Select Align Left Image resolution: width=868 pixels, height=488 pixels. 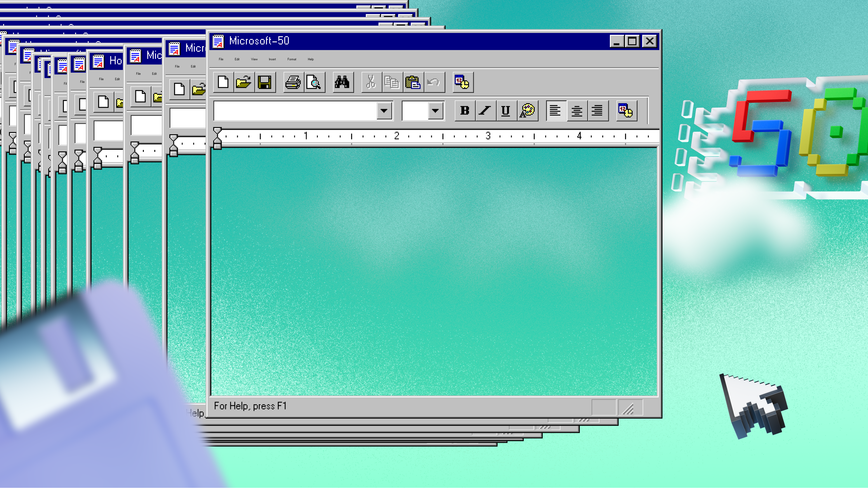[556, 110]
